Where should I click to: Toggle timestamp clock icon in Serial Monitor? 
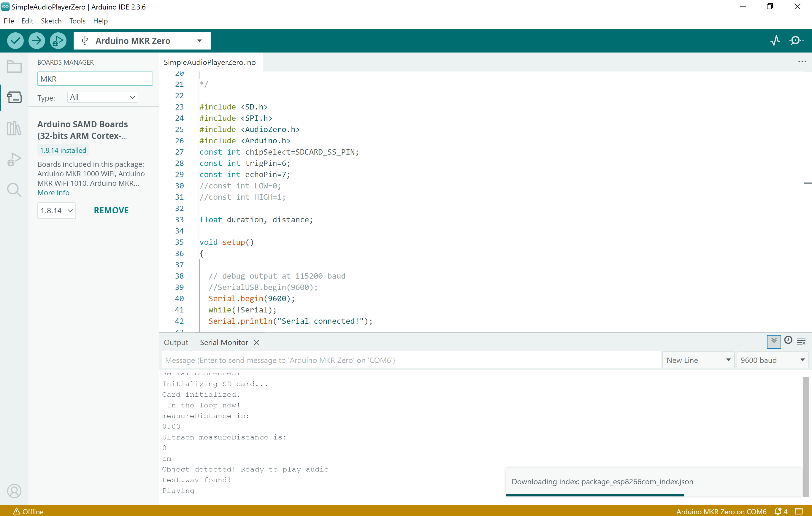[788, 340]
